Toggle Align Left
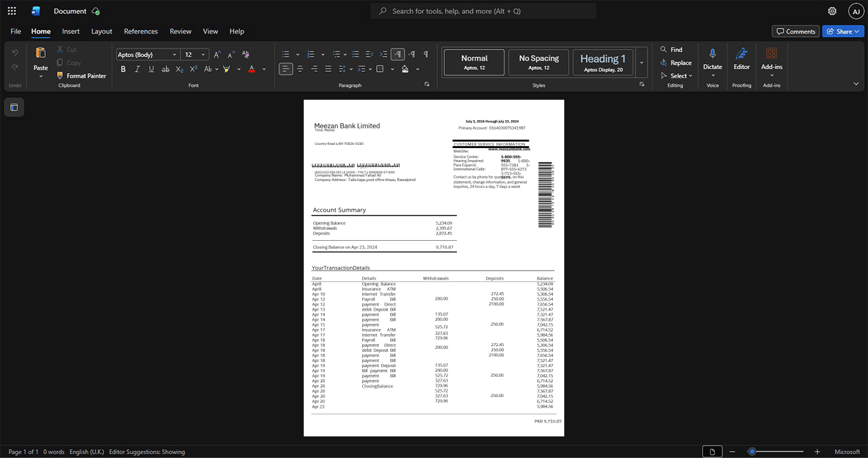Screen dimensions: 868x458 click(x=286, y=69)
